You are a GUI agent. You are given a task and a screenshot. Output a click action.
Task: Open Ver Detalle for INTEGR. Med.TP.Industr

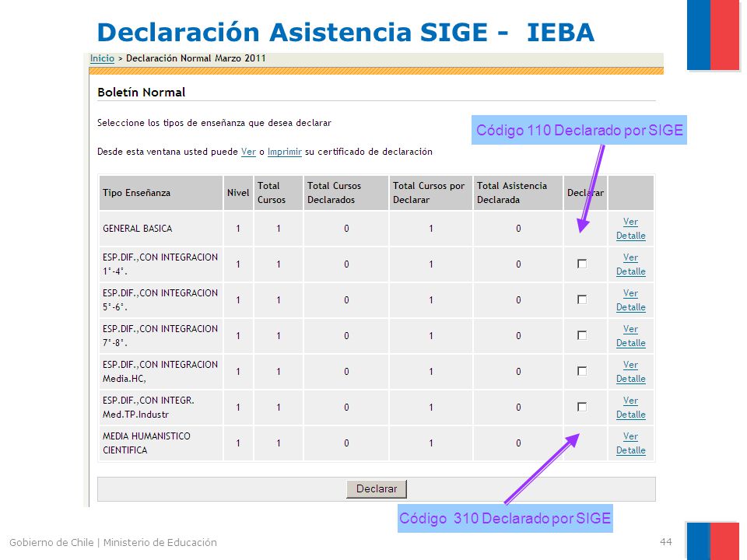click(x=631, y=407)
